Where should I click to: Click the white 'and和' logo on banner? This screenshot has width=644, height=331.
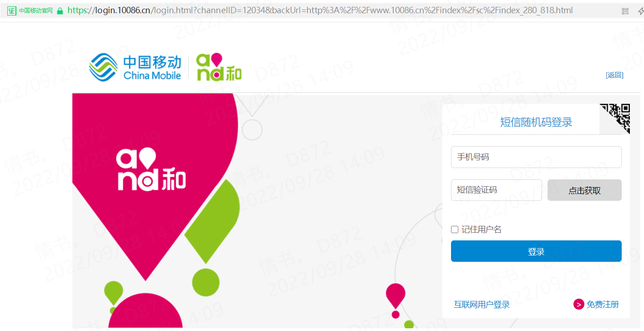click(151, 169)
